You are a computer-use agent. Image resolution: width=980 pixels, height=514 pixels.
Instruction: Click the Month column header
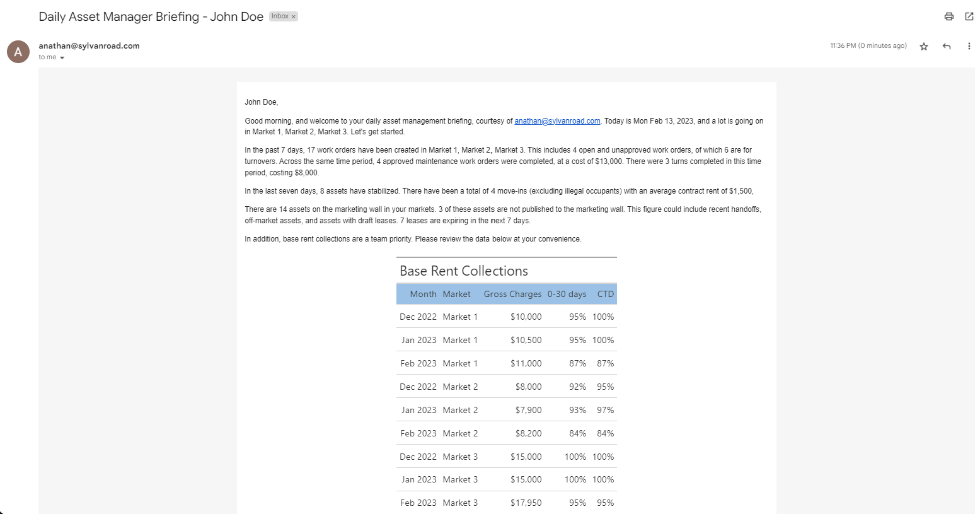point(423,294)
